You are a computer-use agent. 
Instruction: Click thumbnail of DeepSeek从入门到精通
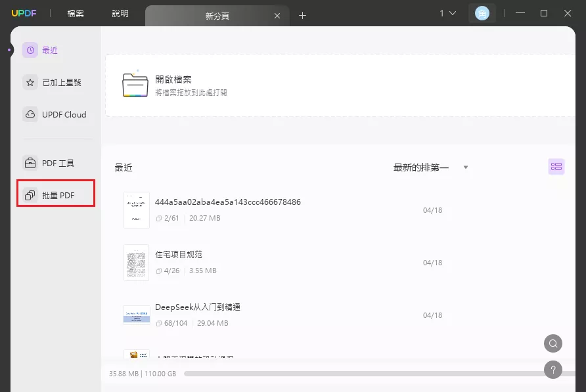point(137,315)
